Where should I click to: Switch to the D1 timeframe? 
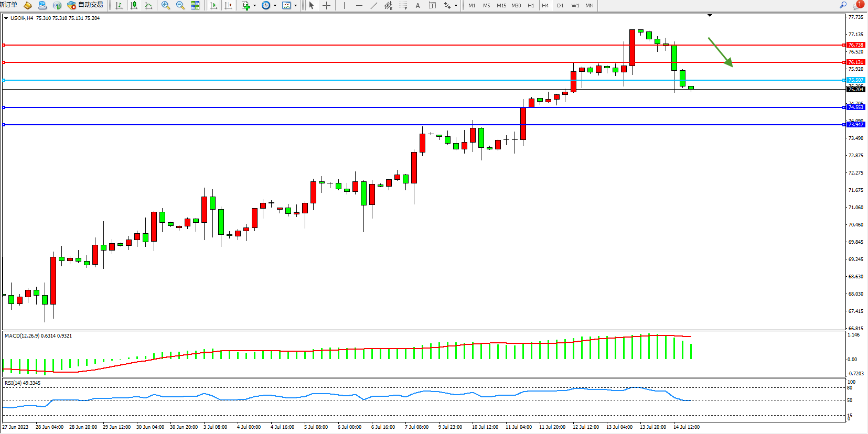(560, 5)
